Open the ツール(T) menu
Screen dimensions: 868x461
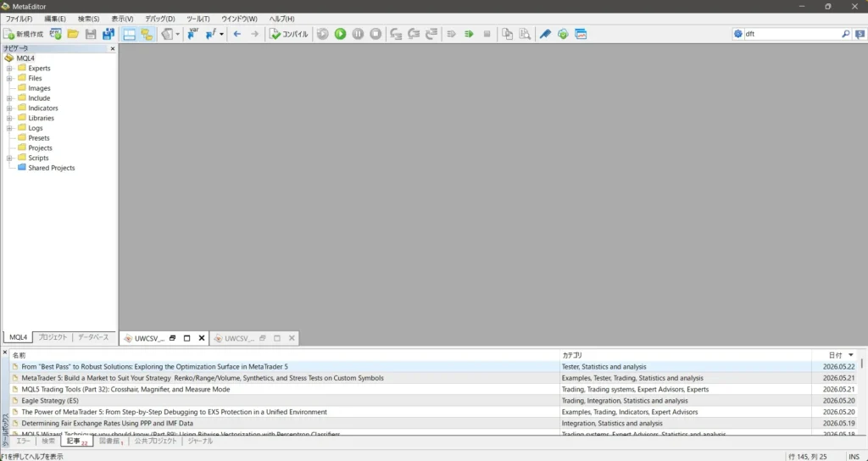[198, 19]
